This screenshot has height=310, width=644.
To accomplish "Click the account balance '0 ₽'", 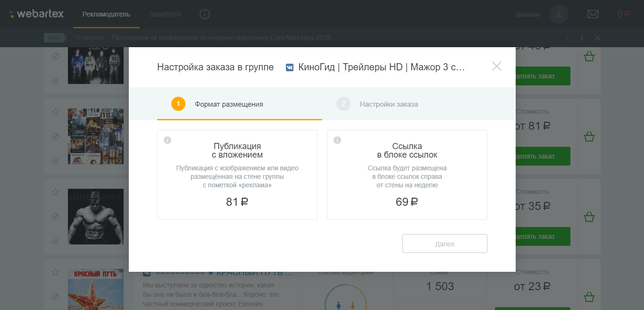I will (624, 14).
